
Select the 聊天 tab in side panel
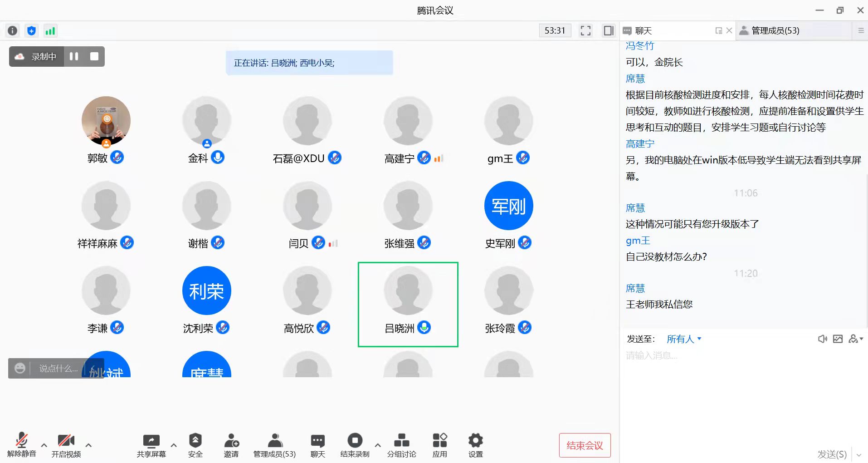click(643, 31)
